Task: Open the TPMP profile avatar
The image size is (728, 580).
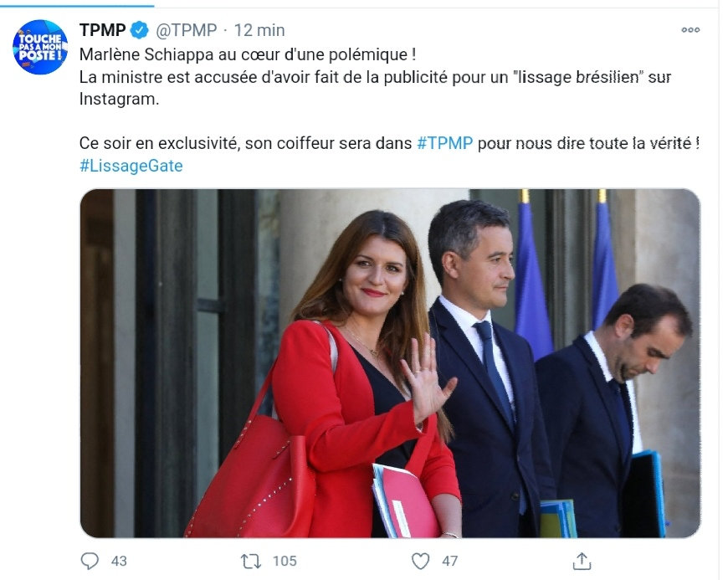Action: [x=40, y=47]
